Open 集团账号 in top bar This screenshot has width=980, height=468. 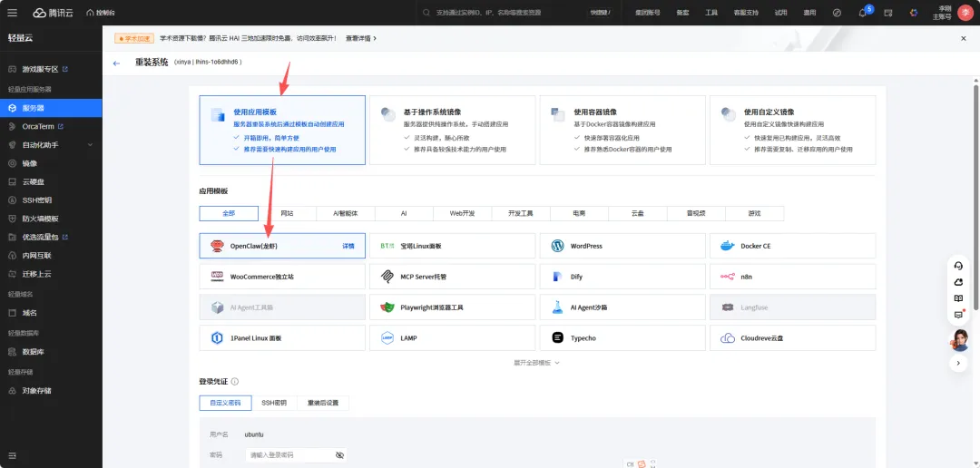pos(648,13)
